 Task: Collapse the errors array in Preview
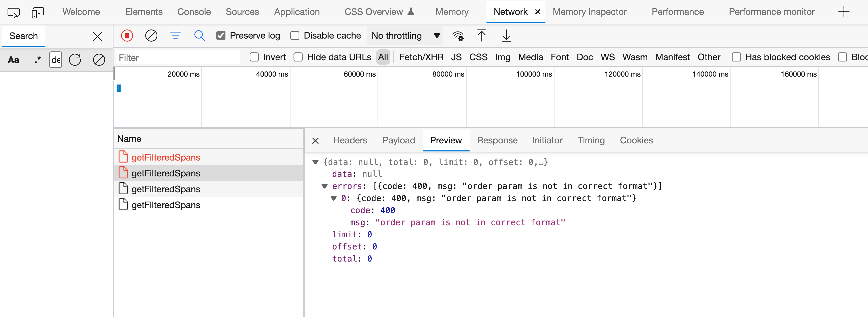coord(325,186)
